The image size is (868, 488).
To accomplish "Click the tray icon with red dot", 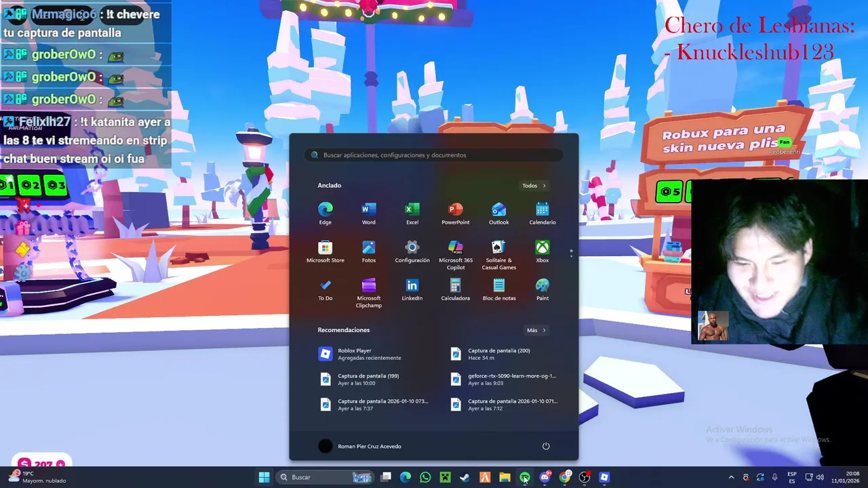I will pos(746,477).
